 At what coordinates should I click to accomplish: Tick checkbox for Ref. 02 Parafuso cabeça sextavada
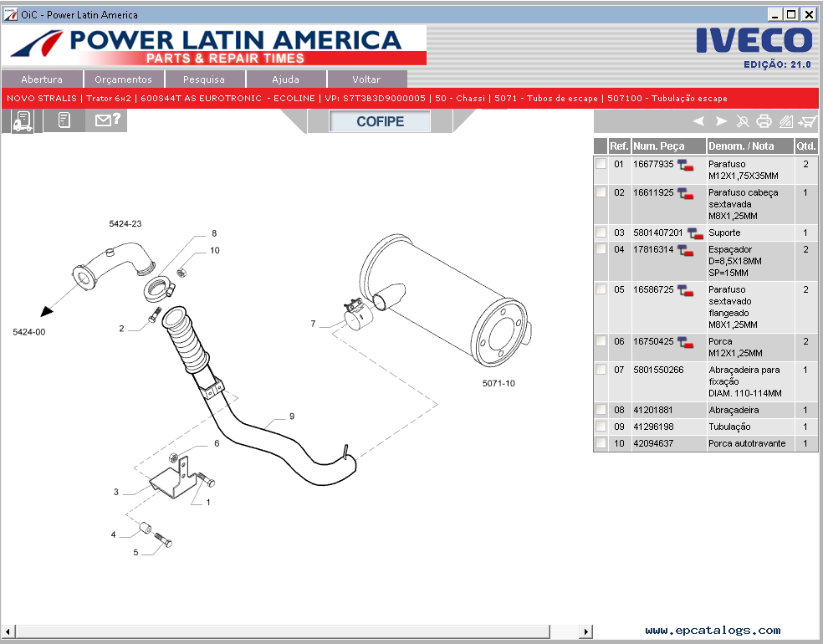coord(601,192)
